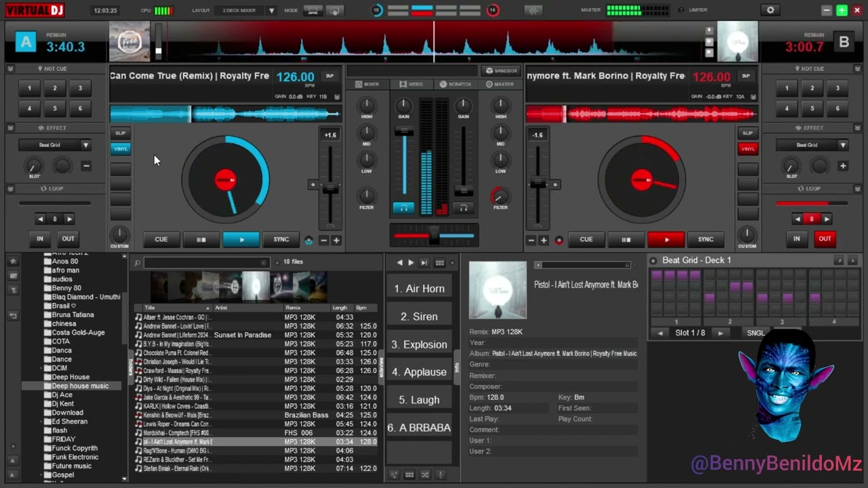Click the play button on deck B
Viewport: 868px width, 488px height.
(666, 239)
